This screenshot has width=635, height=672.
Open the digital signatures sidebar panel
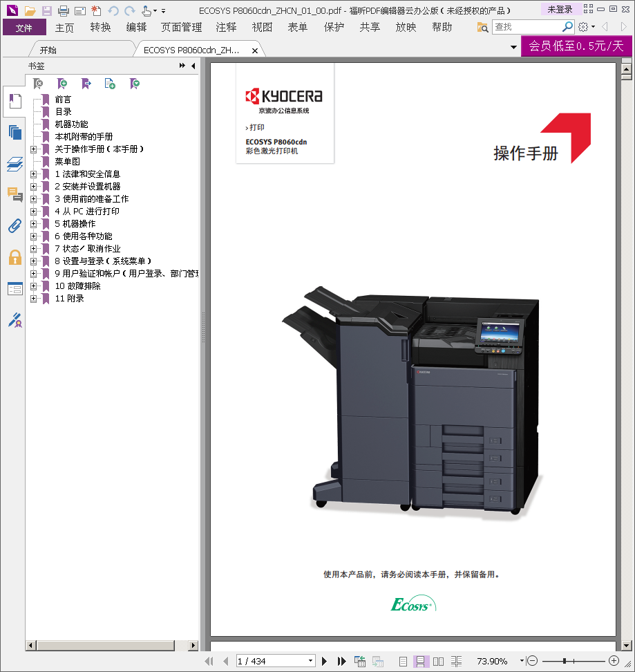coord(15,320)
